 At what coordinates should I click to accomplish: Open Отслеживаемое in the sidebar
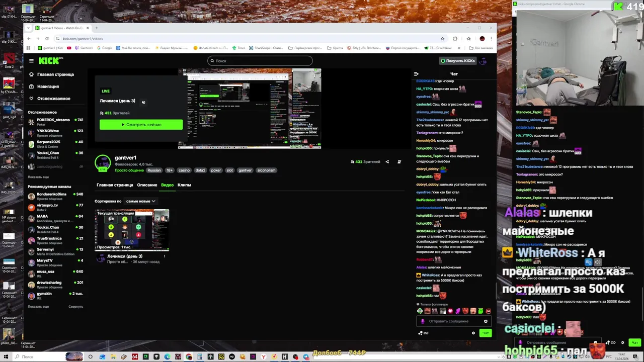click(x=49, y=99)
